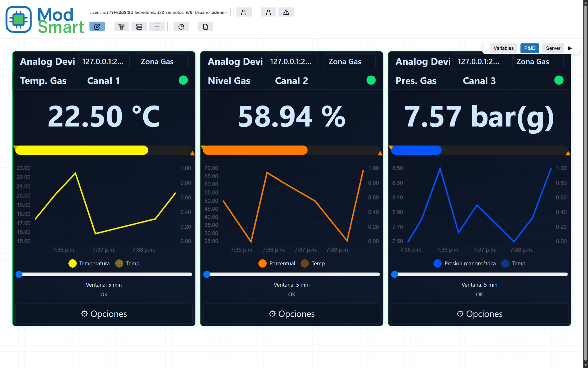Click the edit mode pencil icon
Image resolution: width=588 pixels, height=368 pixels.
click(x=97, y=27)
